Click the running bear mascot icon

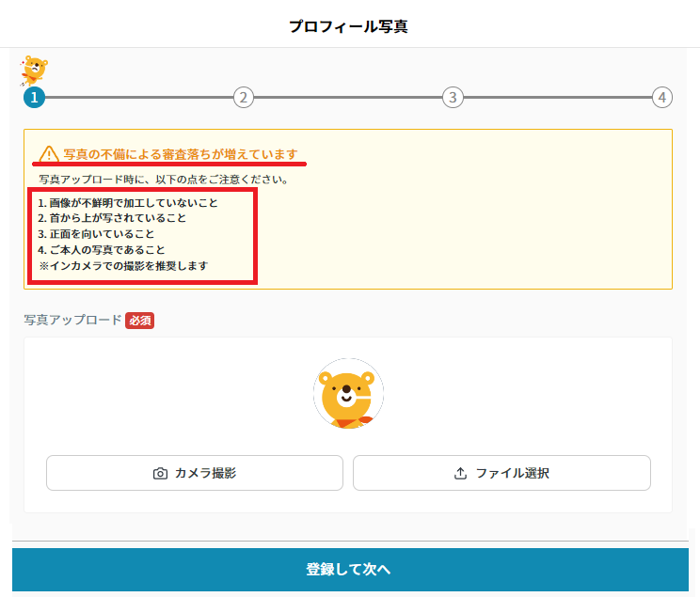(34, 71)
